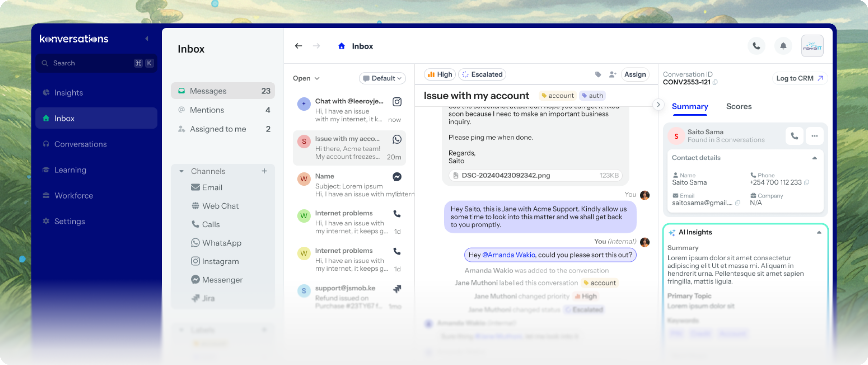
Task: Click Log to CRM button
Action: point(800,78)
